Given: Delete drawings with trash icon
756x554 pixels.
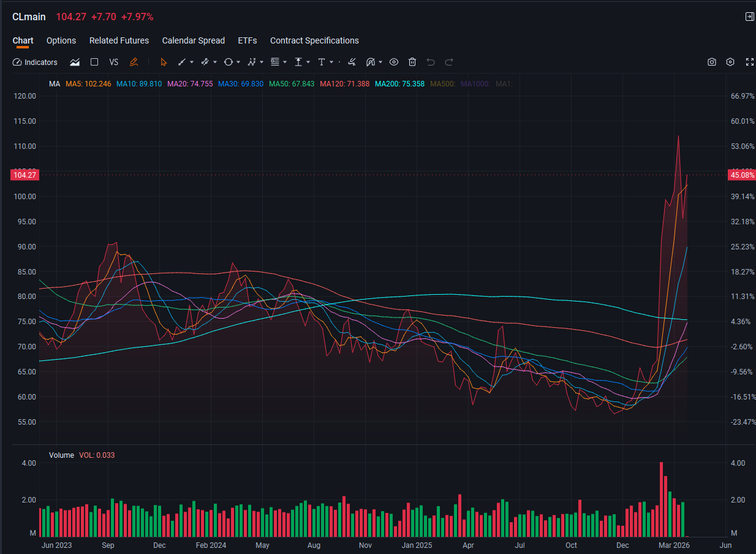Looking at the screenshot, I should (x=412, y=62).
